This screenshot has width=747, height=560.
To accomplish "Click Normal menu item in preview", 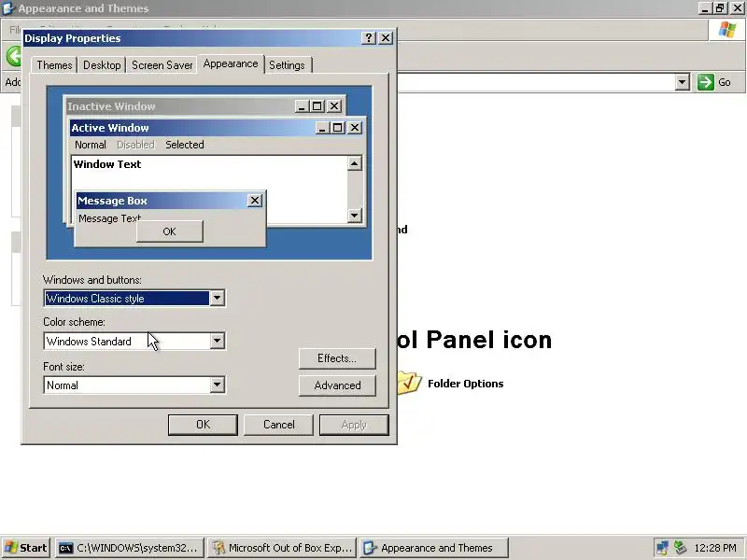I will (90, 145).
